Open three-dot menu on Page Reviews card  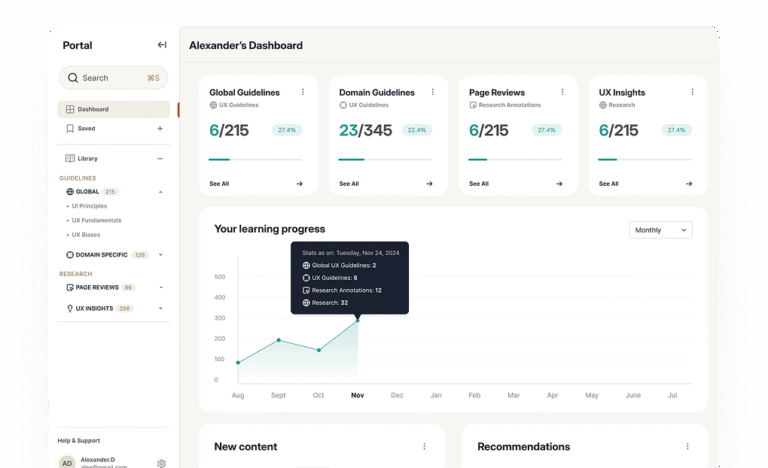(562, 92)
